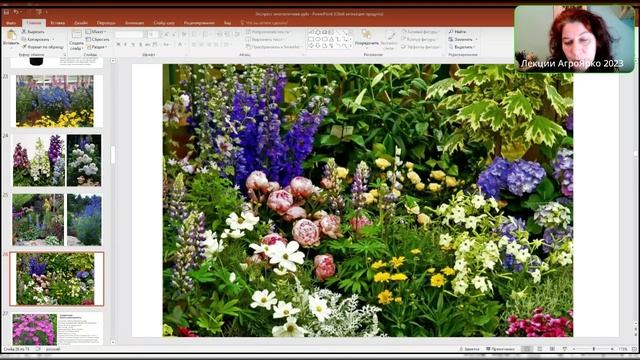Switch to the Animations (Анимация) tab
This screenshot has height=360, width=640.
(x=135, y=23)
